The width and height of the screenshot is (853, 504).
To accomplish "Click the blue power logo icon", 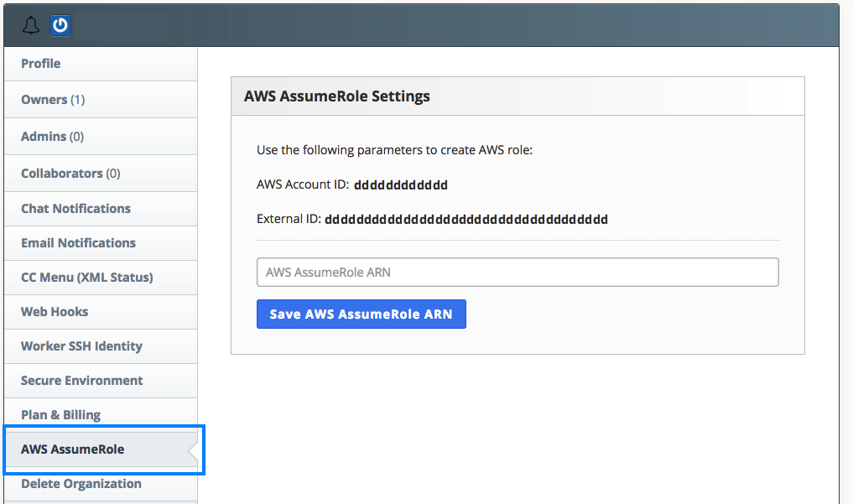I will pos(60,25).
